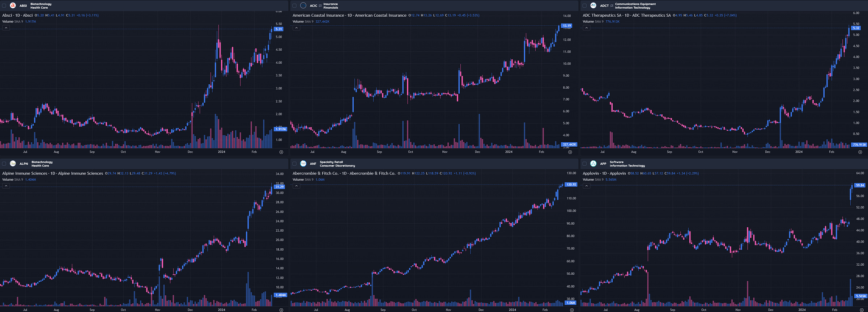Image resolution: width=868 pixels, height=312 pixels.
Task: Click the Alpine Immune Sciences logo
Action: click(x=13, y=164)
